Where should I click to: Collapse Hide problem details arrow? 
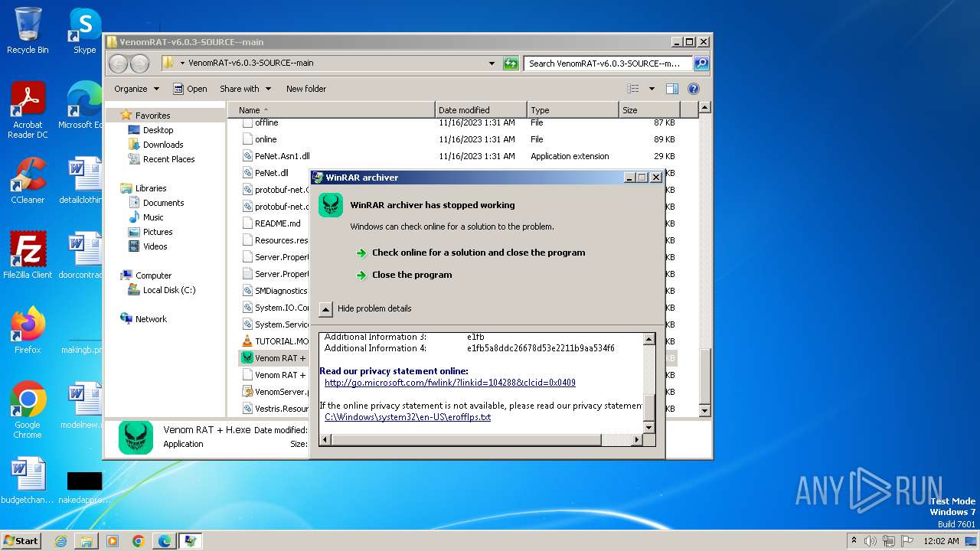tap(325, 309)
